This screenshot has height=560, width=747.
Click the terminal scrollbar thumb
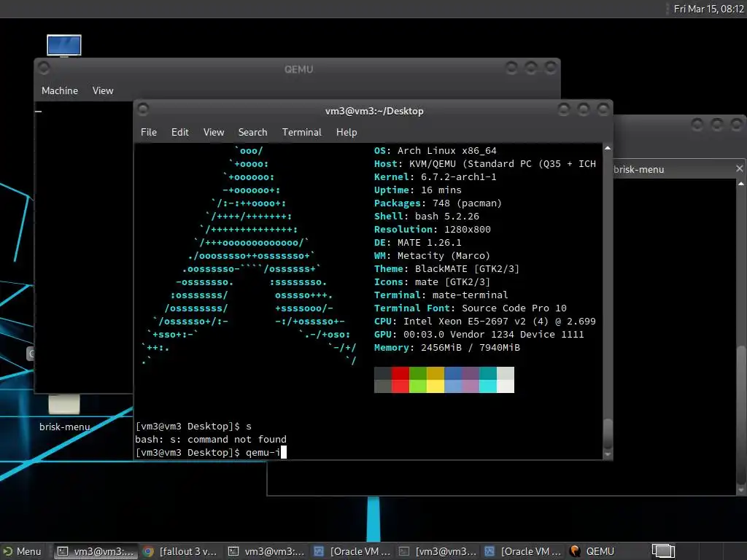click(x=608, y=434)
